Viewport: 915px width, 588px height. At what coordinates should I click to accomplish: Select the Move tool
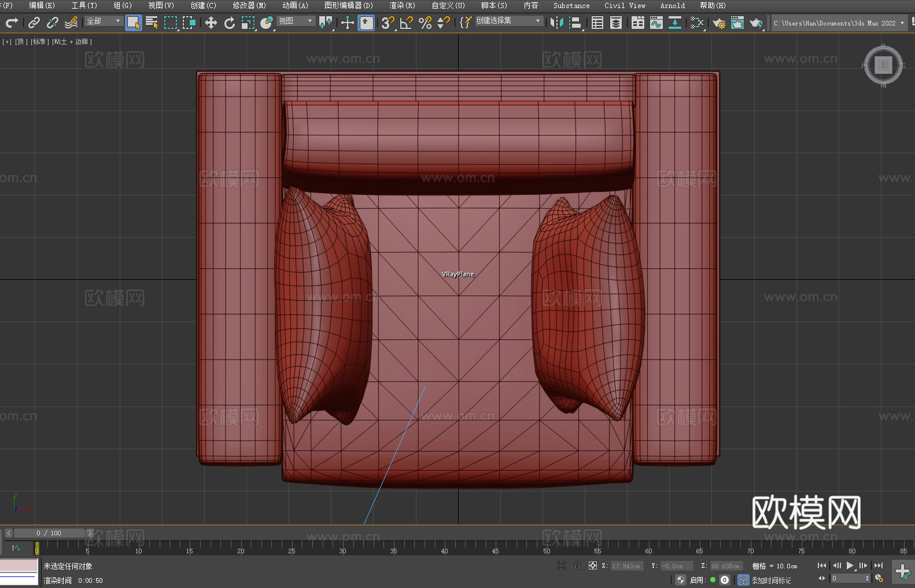(211, 23)
